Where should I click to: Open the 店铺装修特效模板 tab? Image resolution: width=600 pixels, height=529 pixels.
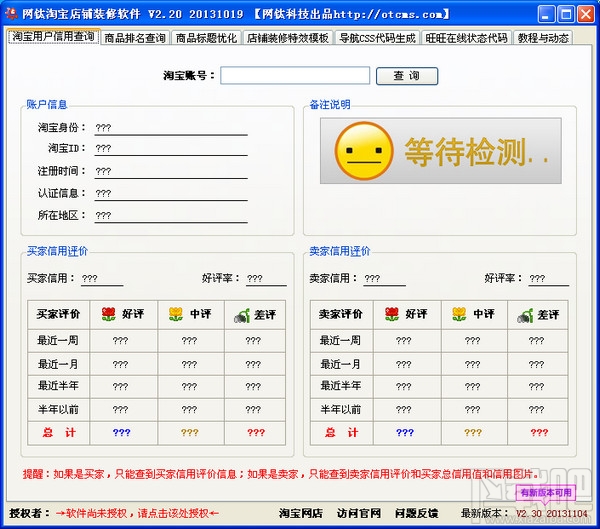click(288, 38)
